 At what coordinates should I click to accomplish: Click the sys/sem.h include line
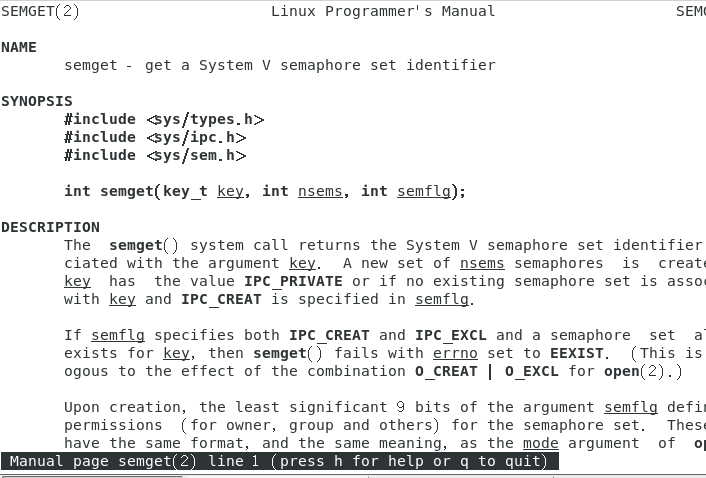pos(155,155)
